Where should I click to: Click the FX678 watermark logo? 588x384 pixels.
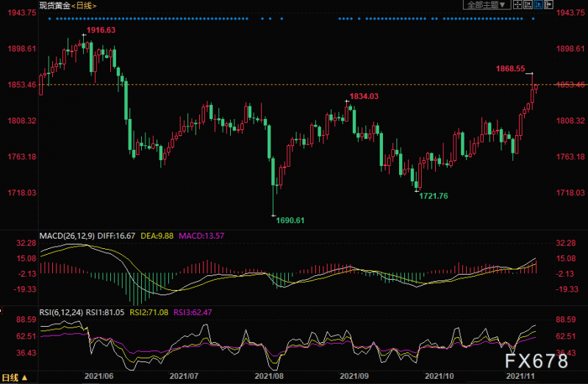[539, 362]
